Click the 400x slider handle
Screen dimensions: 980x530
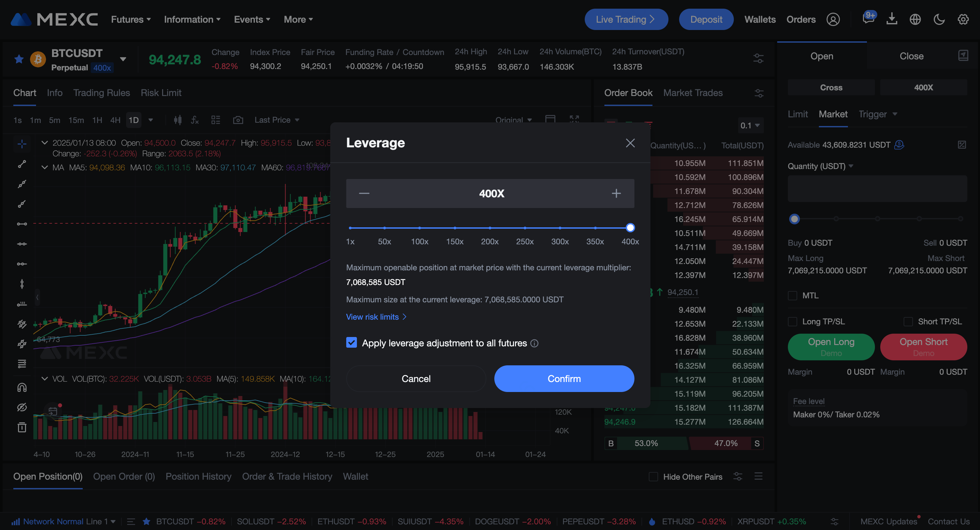(x=630, y=228)
